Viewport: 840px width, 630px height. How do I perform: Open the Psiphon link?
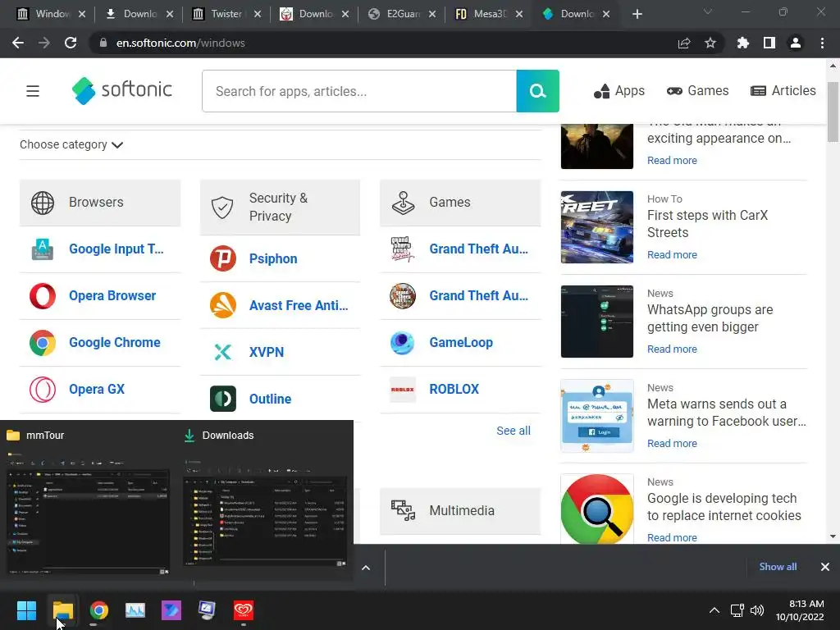273,258
